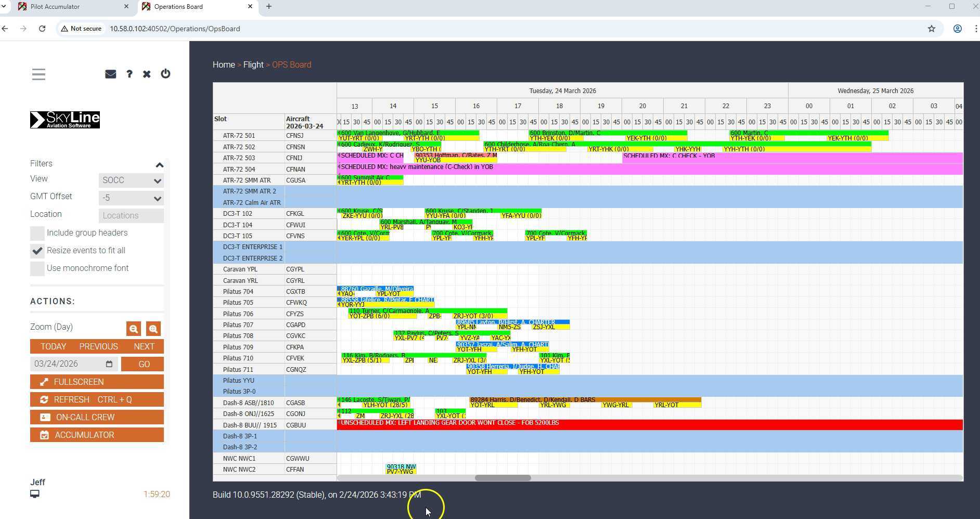Click the horizontal timeline scrollbar thumb
The width and height of the screenshot is (980, 519).
(x=502, y=478)
